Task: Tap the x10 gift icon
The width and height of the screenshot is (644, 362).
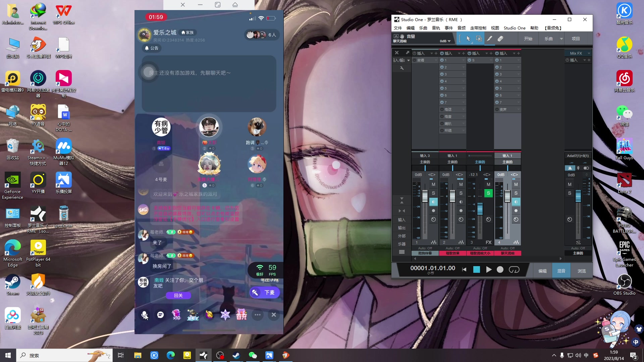Action: pyautogui.click(x=176, y=315)
